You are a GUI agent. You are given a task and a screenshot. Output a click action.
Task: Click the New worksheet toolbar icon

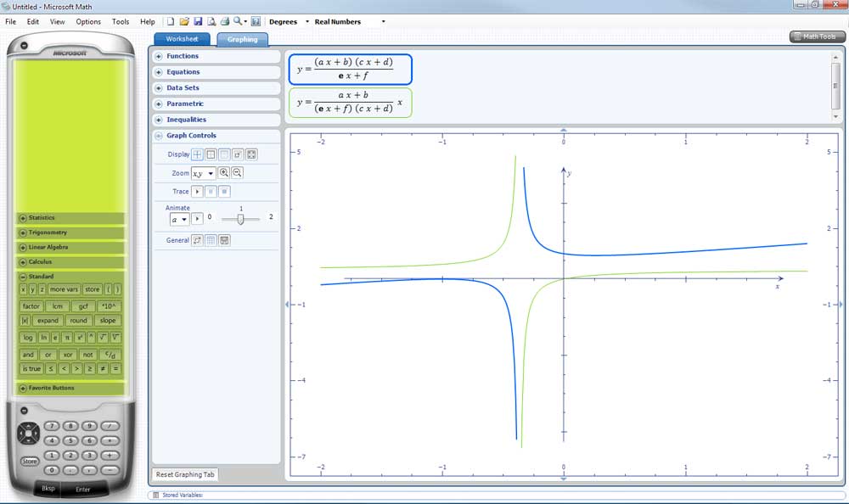tap(171, 22)
